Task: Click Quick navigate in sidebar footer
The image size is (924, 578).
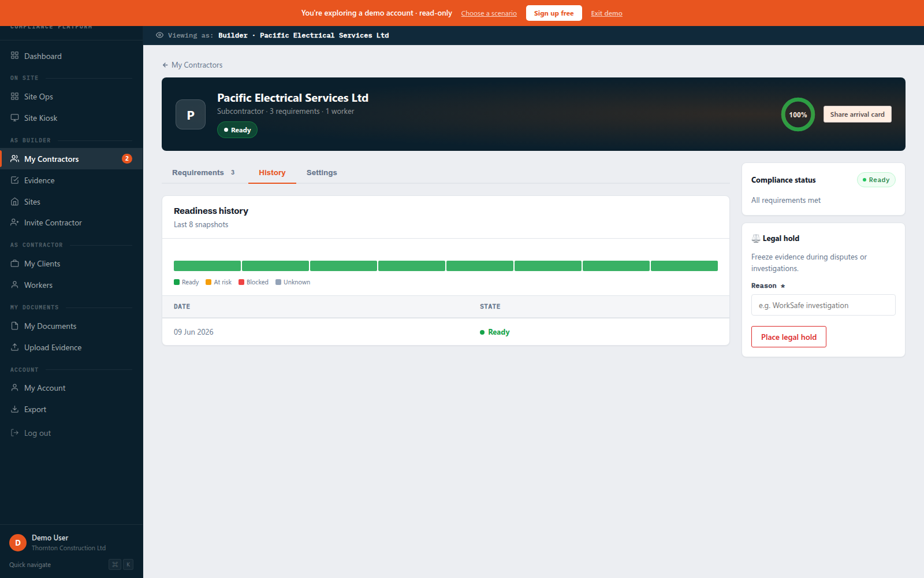Action: click(x=30, y=565)
